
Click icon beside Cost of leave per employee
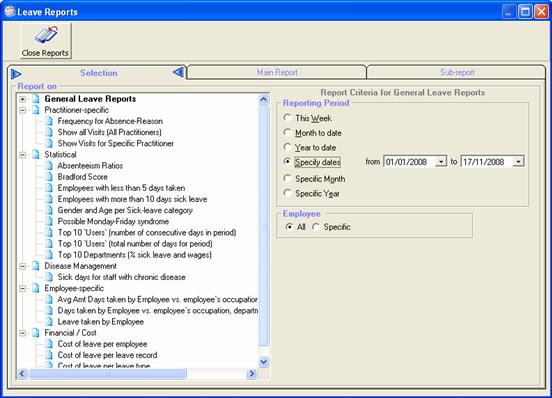point(49,344)
